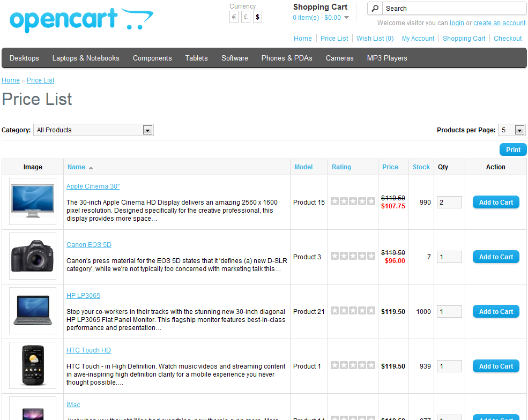Open the Cameras menu

339,58
